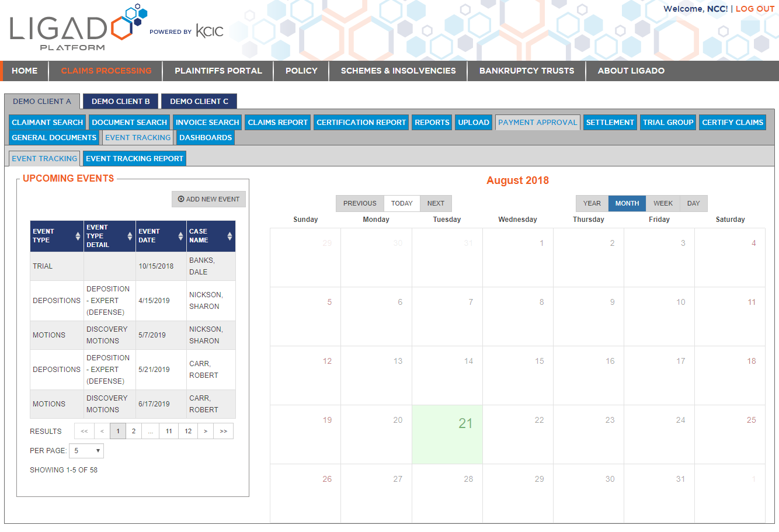Image resolution: width=779 pixels, height=532 pixels.
Task: Switch calendar to Day view
Action: [694, 203]
